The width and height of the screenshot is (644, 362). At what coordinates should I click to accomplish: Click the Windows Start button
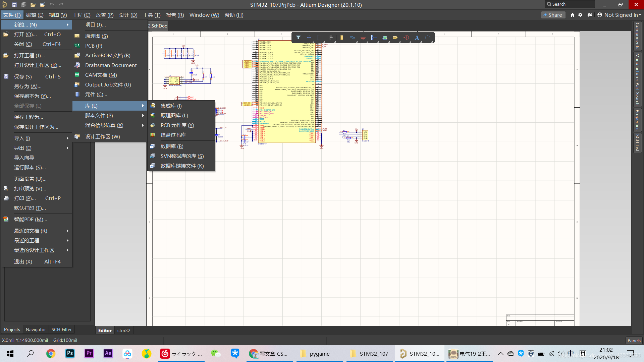click(10, 354)
